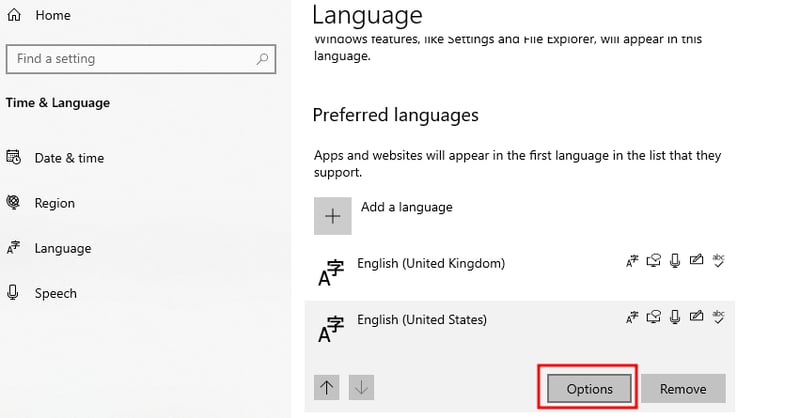Open Speech settings
Screen dimensions: 800x418
coord(42,293)
